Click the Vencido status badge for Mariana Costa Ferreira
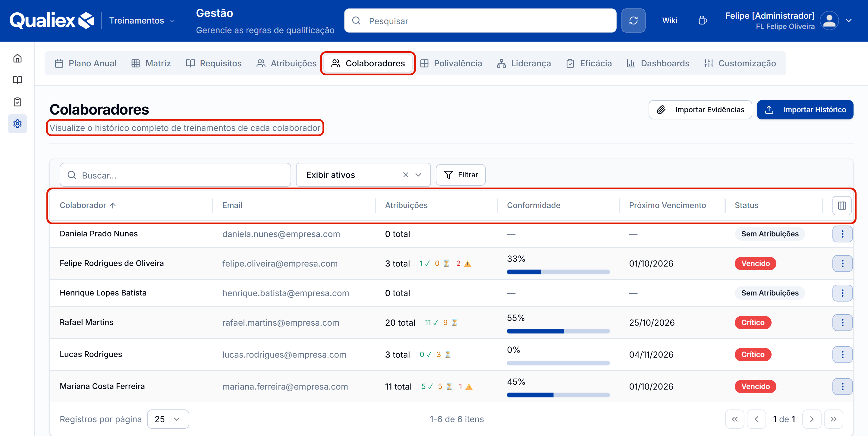This screenshot has height=436, width=868. (755, 387)
